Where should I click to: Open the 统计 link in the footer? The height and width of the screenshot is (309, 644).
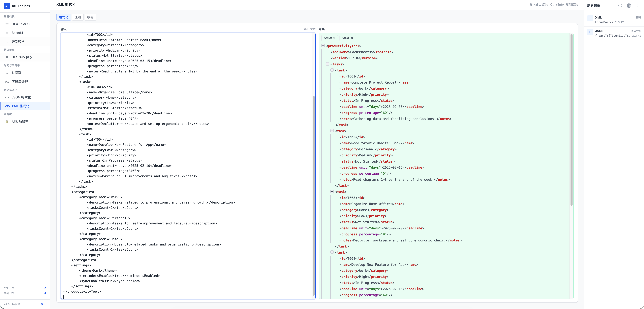pos(43,304)
